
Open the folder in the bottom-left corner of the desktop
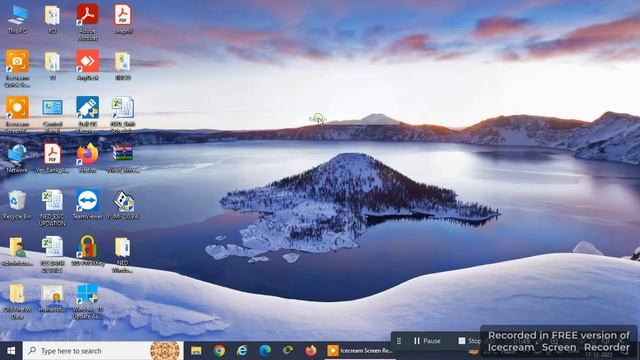(x=17, y=301)
